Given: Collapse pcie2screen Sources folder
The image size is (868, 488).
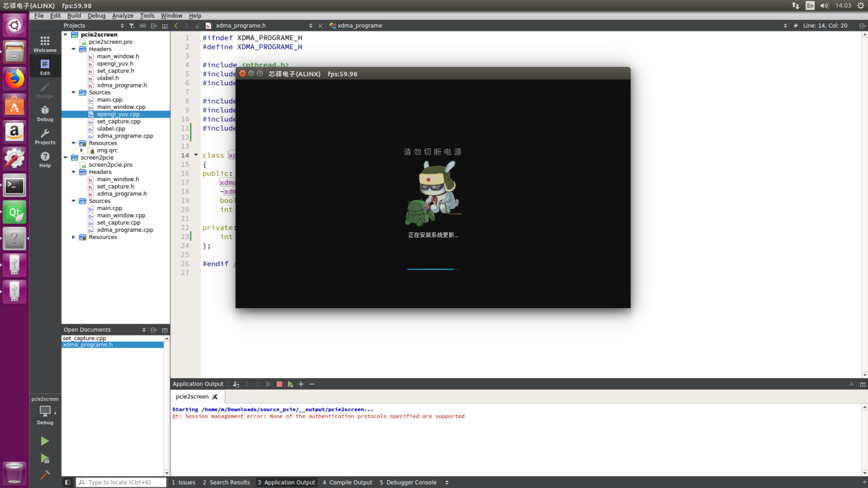Looking at the screenshot, I should [74, 93].
